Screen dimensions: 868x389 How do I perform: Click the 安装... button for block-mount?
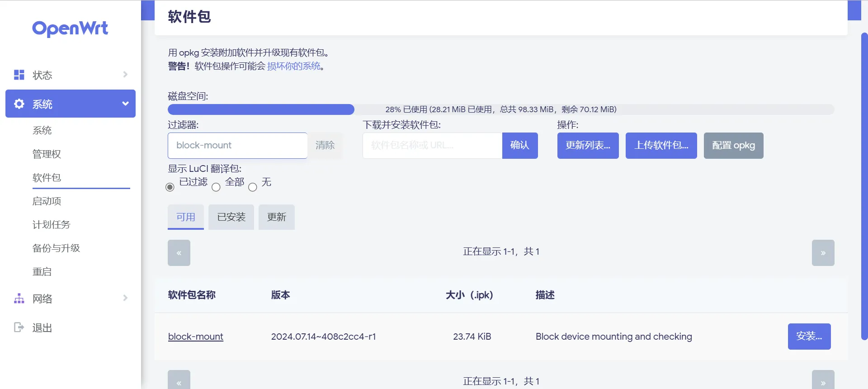click(809, 336)
